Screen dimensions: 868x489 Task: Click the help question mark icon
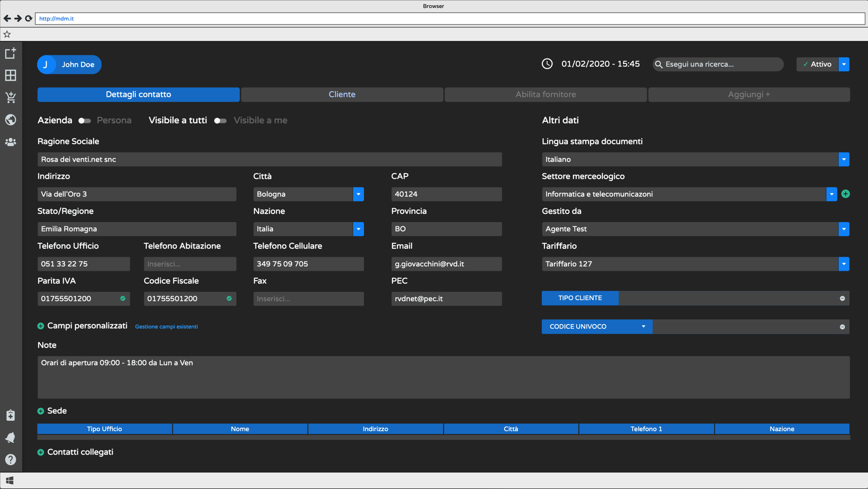pyautogui.click(x=10, y=460)
